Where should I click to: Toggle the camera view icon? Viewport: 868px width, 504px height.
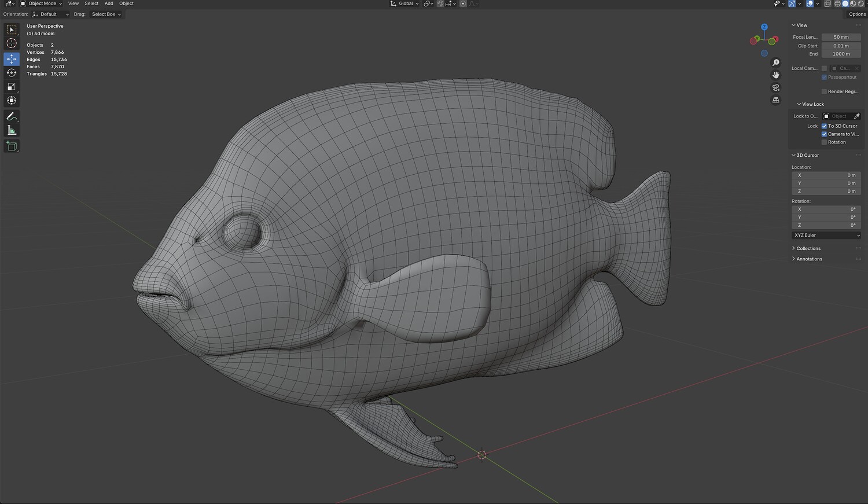point(776,87)
